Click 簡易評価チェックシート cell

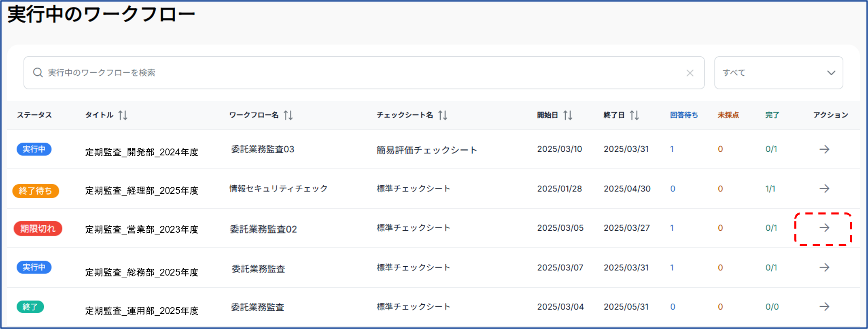pos(427,150)
